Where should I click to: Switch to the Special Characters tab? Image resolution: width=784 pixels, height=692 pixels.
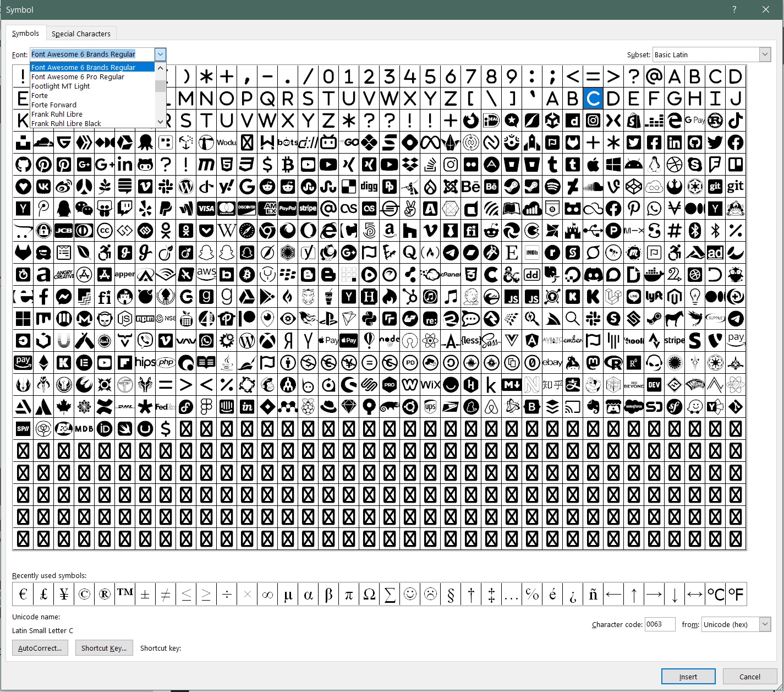[81, 34]
